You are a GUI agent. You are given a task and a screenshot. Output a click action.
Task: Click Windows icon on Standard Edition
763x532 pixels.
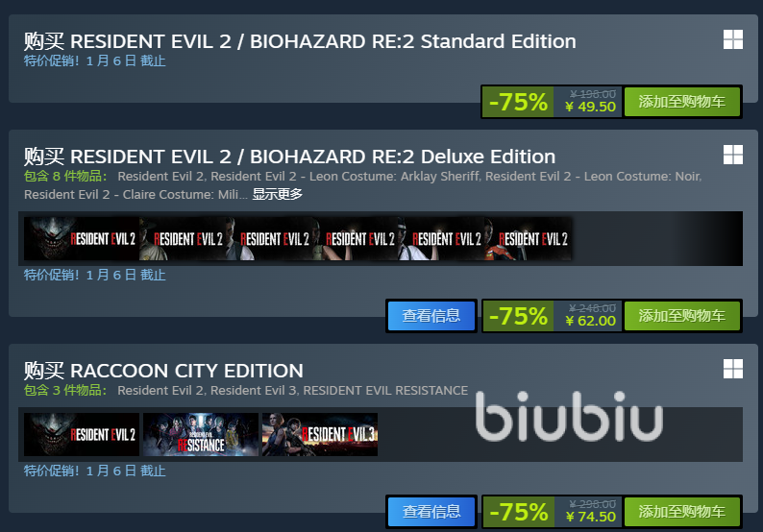733,39
